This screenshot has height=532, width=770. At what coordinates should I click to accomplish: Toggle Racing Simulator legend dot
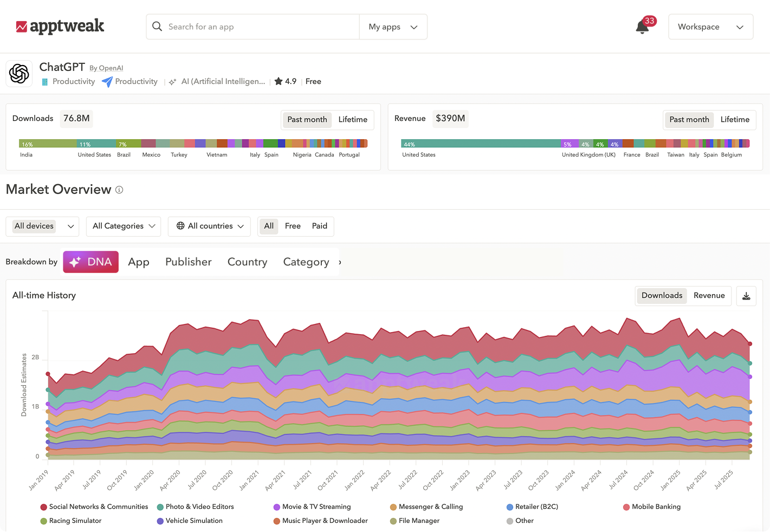click(x=43, y=521)
